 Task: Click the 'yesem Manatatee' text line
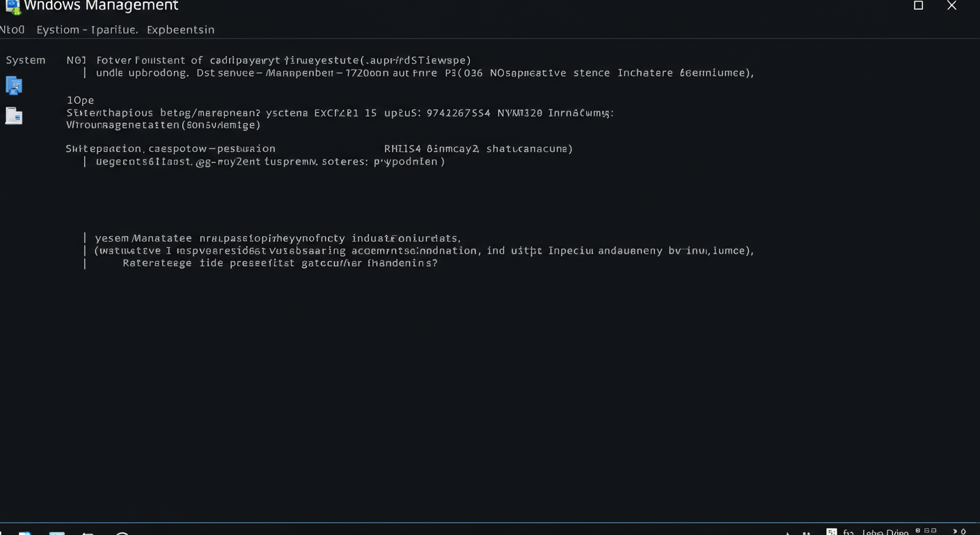(x=278, y=238)
